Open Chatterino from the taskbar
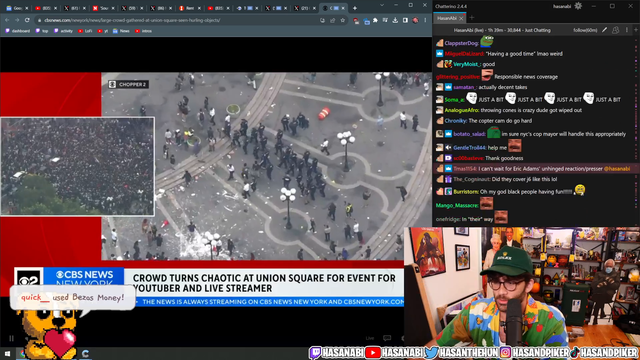The height and width of the screenshot is (360, 640). (x=85, y=353)
